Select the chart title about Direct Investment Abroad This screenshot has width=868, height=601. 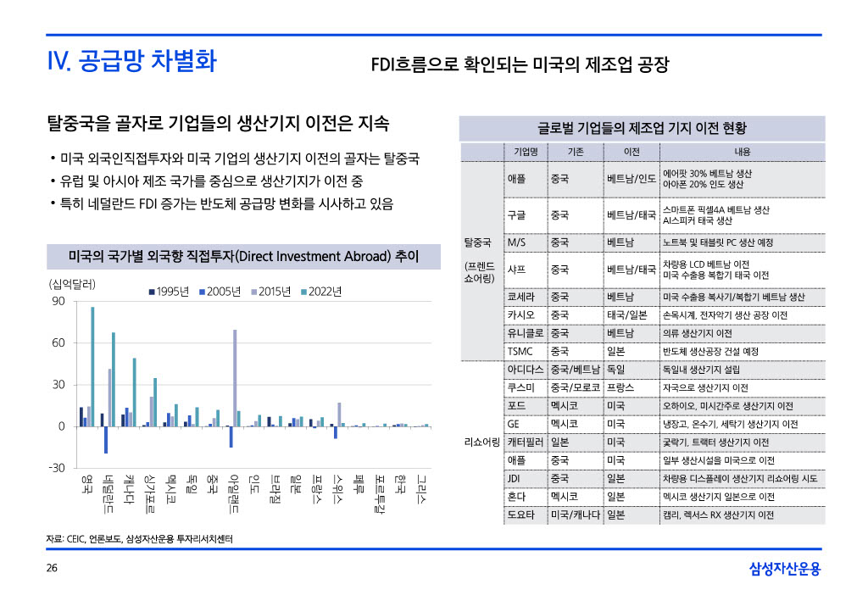pos(231,257)
